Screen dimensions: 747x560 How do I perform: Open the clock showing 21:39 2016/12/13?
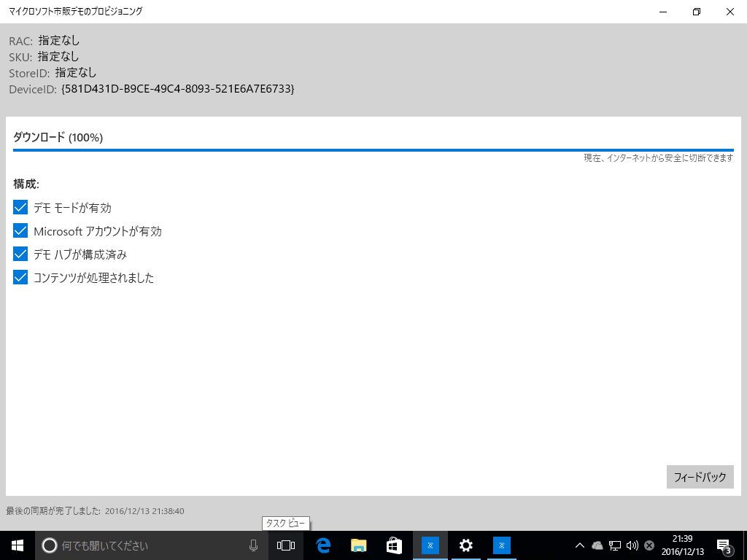[682, 545]
